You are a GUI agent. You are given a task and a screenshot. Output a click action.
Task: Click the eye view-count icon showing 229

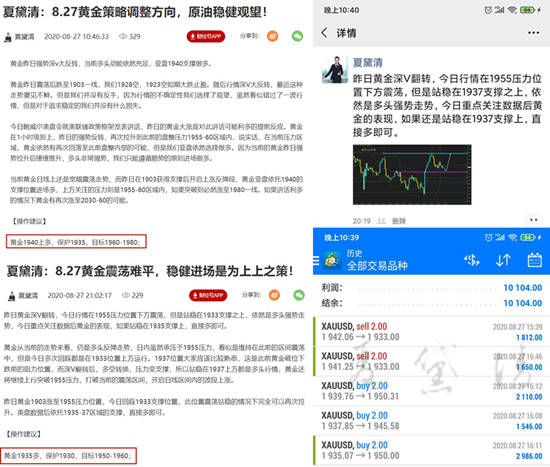click(126, 295)
